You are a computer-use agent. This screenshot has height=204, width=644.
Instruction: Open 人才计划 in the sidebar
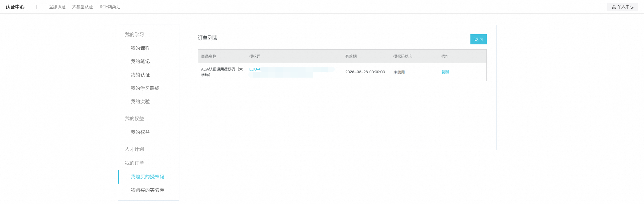click(134, 149)
